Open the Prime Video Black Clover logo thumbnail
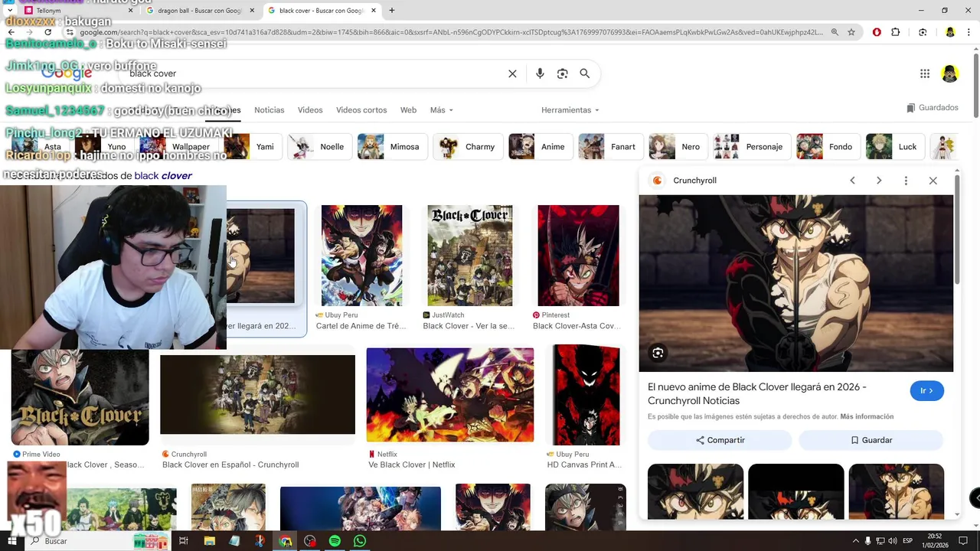The image size is (980, 551). point(80,396)
